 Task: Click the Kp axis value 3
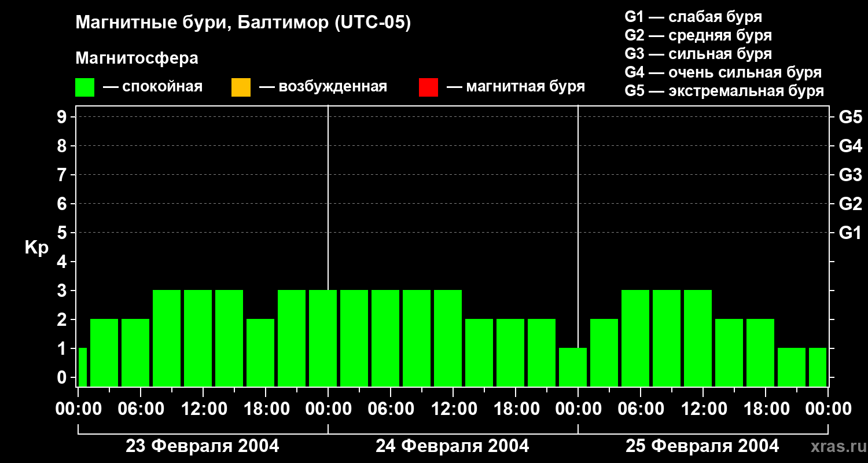(63, 291)
